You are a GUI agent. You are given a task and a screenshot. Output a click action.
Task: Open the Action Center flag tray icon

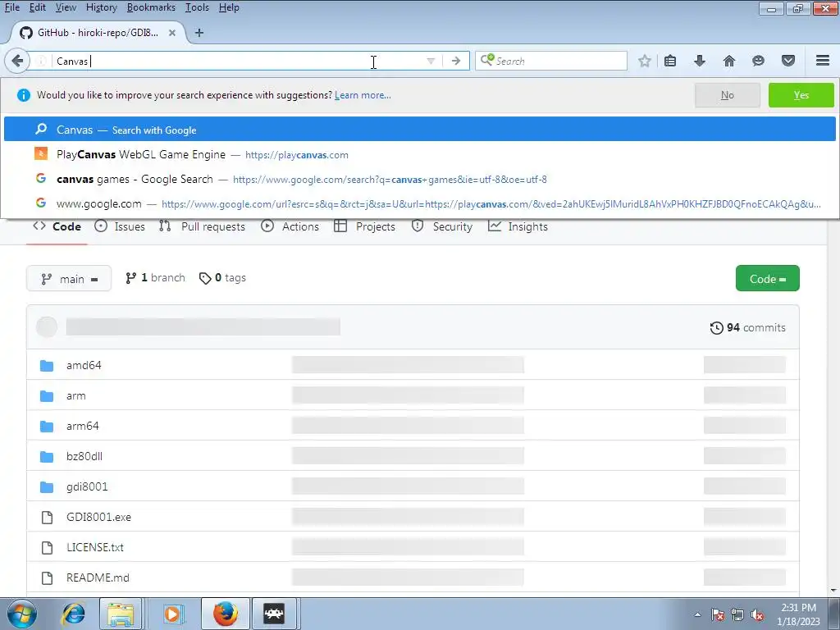point(718,615)
